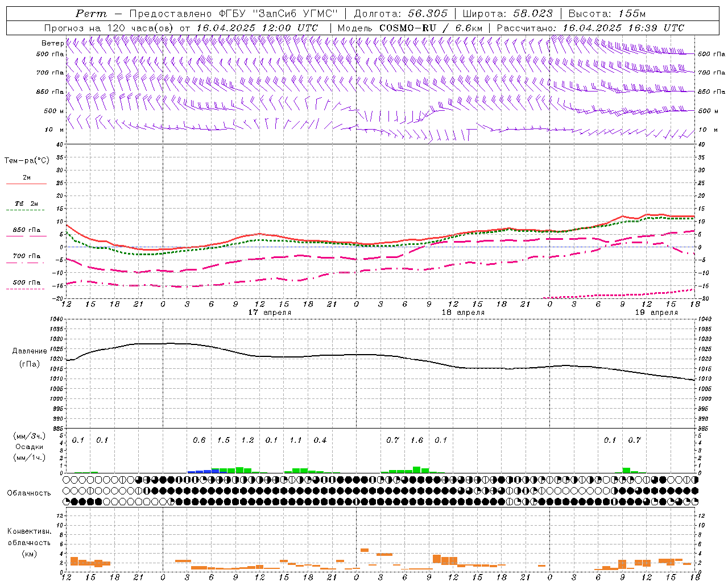Click the "1.2" precipitation amount
728x582 pixels.
(x=247, y=440)
